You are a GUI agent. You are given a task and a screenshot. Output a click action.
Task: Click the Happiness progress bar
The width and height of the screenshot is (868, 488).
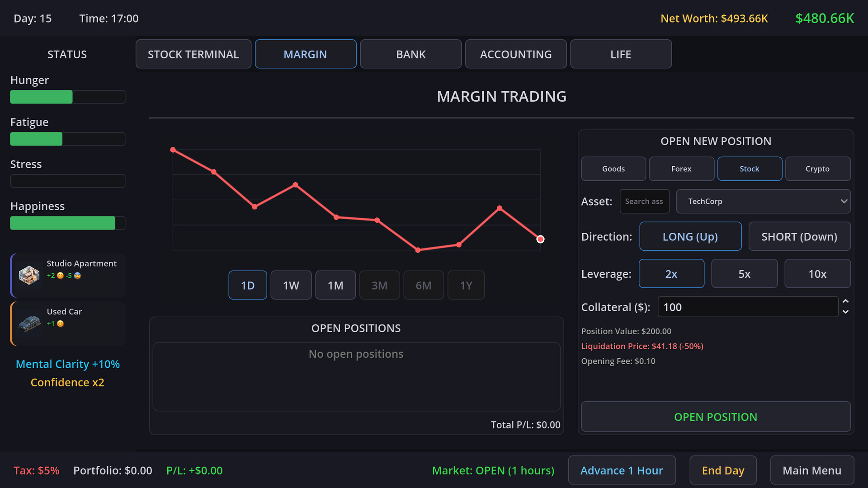(67, 223)
